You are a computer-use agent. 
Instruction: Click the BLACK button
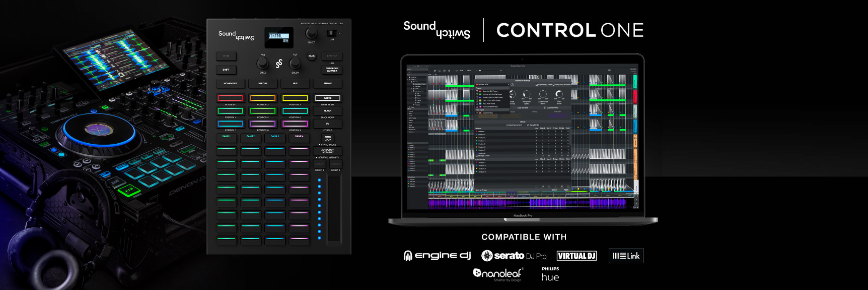(x=328, y=110)
